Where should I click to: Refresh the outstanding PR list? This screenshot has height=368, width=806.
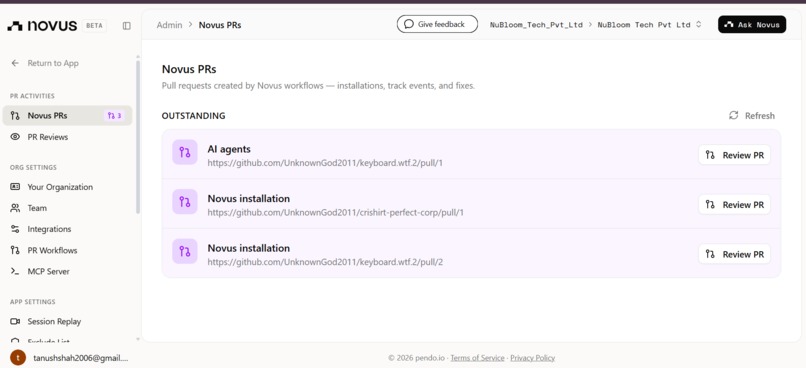click(752, 116)
